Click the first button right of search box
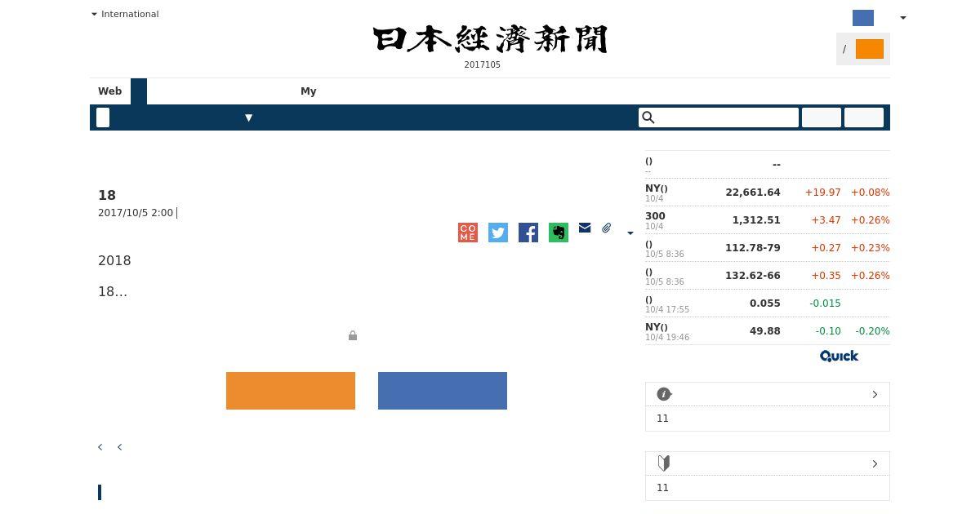The image size is (980, 514). [822, 117]
